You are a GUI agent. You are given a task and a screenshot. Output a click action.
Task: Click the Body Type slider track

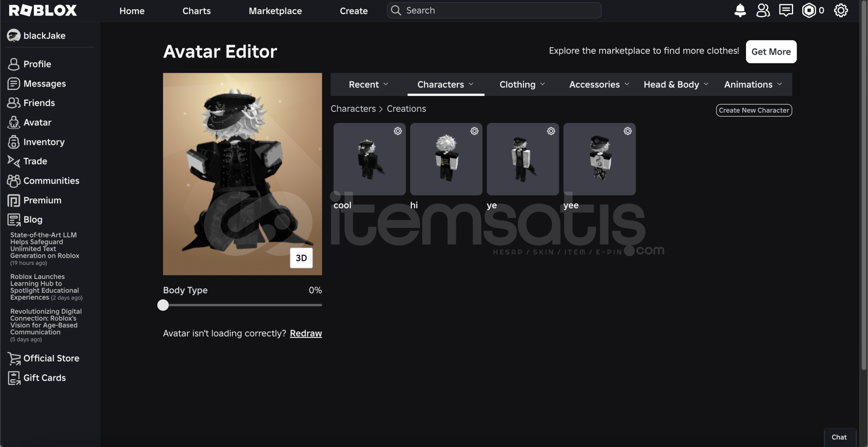coord(242,305)
